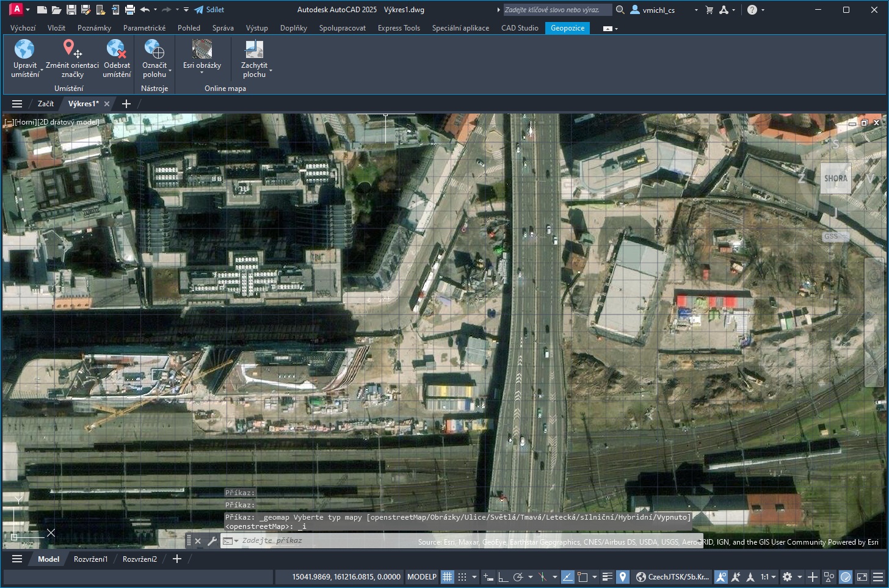889x588 pixels.
Task: Close the Výkres1 drawing tab
Action: coord(107,104)
